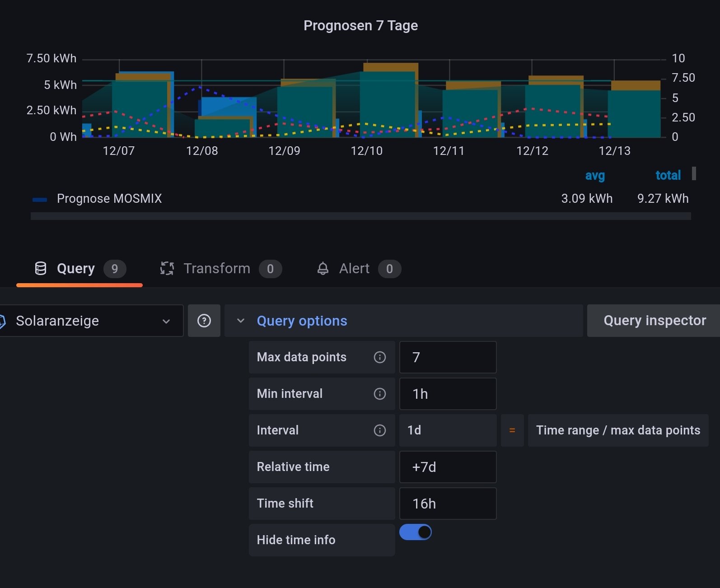Focus the Relative time field

tap(448, 467)
